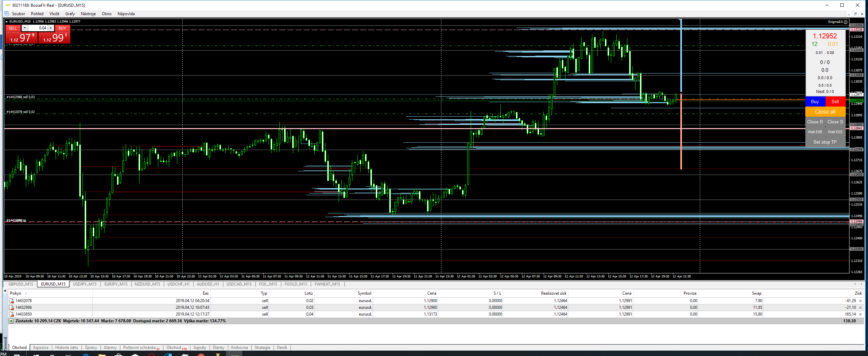Open the Historie účtu terminal tab
The height and width of the screenshot is (356, 868).
66,348
